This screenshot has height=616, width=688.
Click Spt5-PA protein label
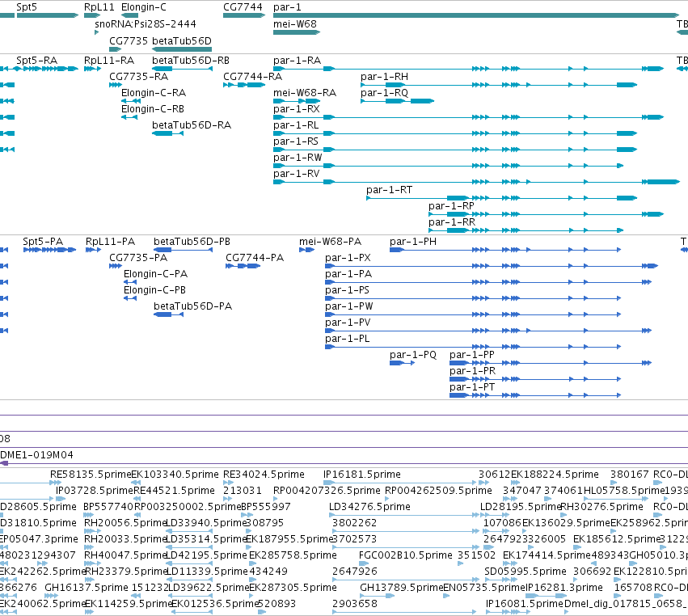43,242
